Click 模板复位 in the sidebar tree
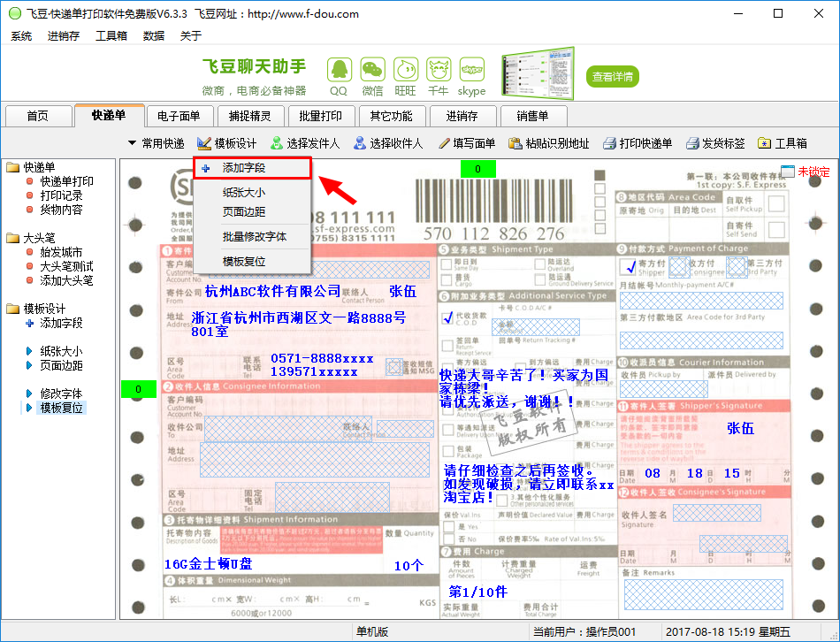 pyautogui.click(x=61, y=408)
